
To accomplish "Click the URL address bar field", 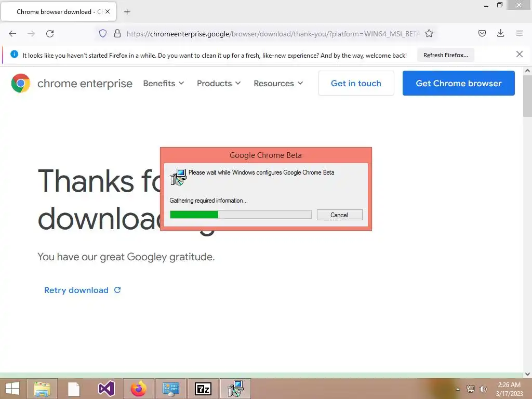I will click(x=266, y=34).
